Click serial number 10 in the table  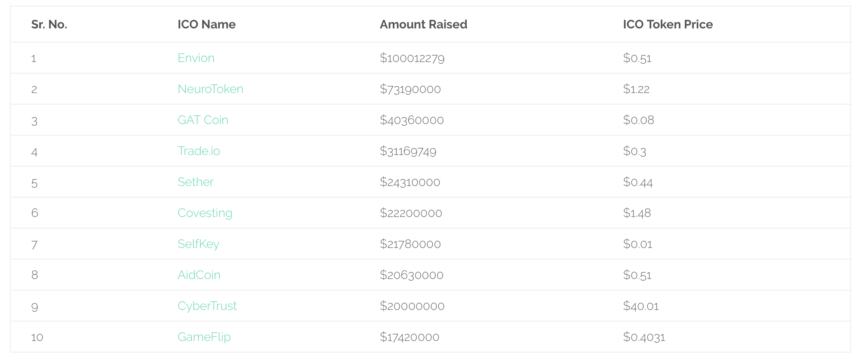37,337
